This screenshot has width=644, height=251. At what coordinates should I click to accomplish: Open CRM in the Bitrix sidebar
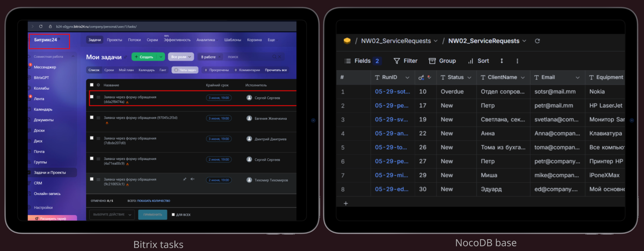(38, 183)
